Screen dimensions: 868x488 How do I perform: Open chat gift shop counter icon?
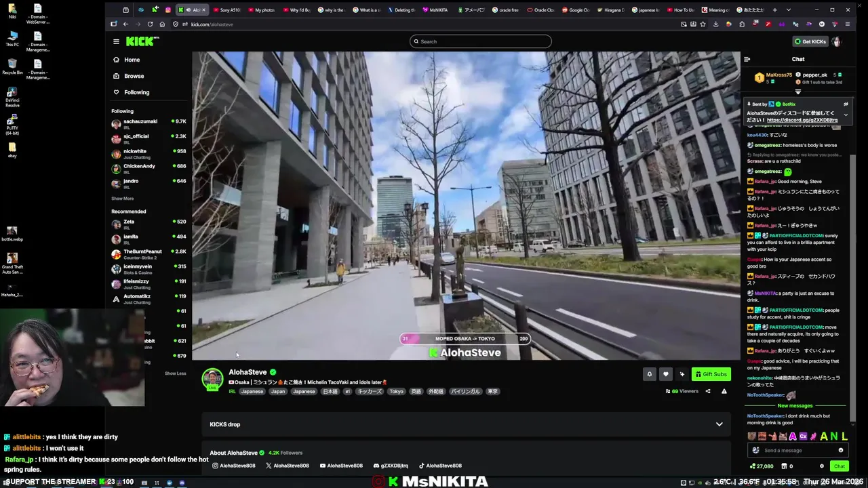point(787,466)
